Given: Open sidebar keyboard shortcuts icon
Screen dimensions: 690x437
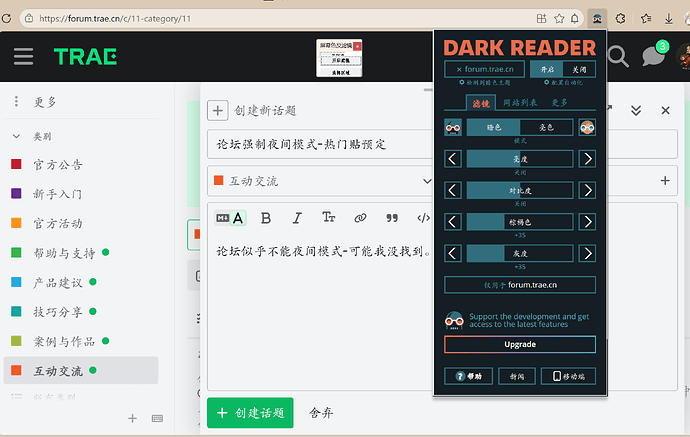Looking at the screenshot, I should tap(157, 419).
